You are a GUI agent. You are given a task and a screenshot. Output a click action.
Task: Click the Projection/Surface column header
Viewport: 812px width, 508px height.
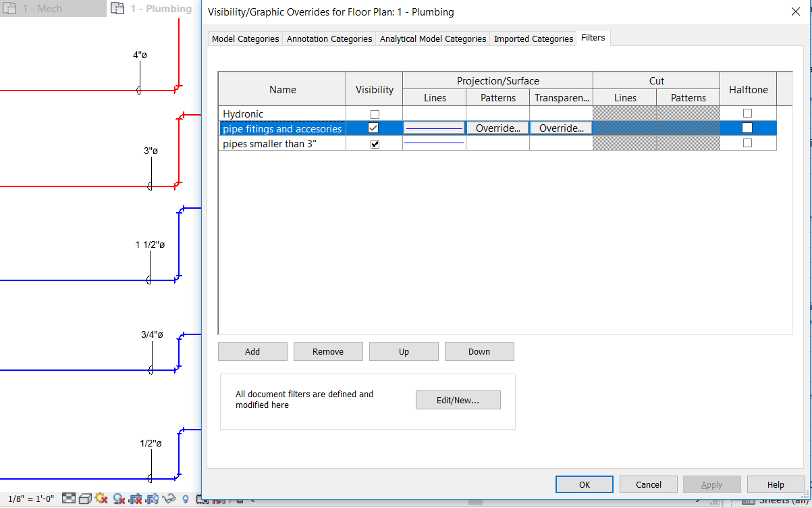pyautogui.click(x=498, y=81)
